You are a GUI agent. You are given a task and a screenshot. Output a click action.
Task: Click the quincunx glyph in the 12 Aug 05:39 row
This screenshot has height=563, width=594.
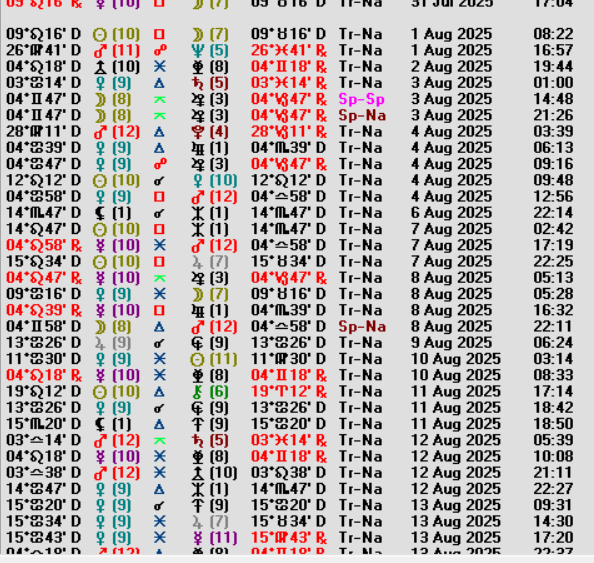pyautogui.click(x=159, y=441)
